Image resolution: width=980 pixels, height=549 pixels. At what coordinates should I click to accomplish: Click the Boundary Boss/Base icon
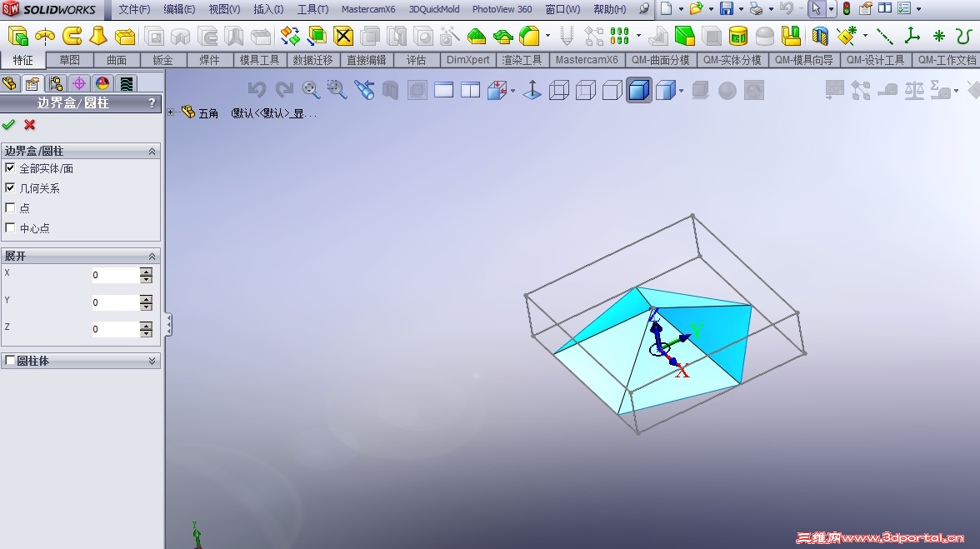click(x=125, y=36)
